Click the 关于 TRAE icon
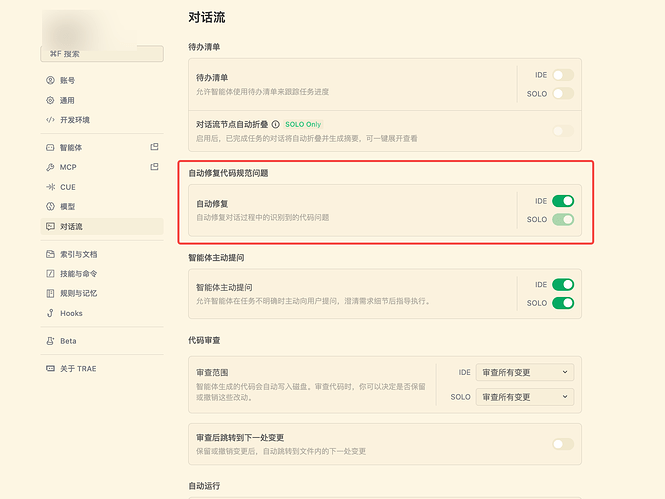The image size is (665, 499). coord(50,368)
